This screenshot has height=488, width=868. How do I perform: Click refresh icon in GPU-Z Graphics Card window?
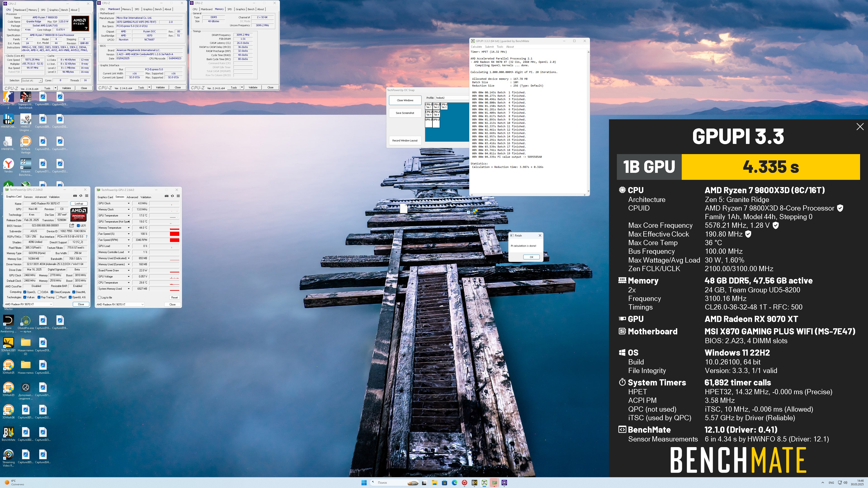80,196
